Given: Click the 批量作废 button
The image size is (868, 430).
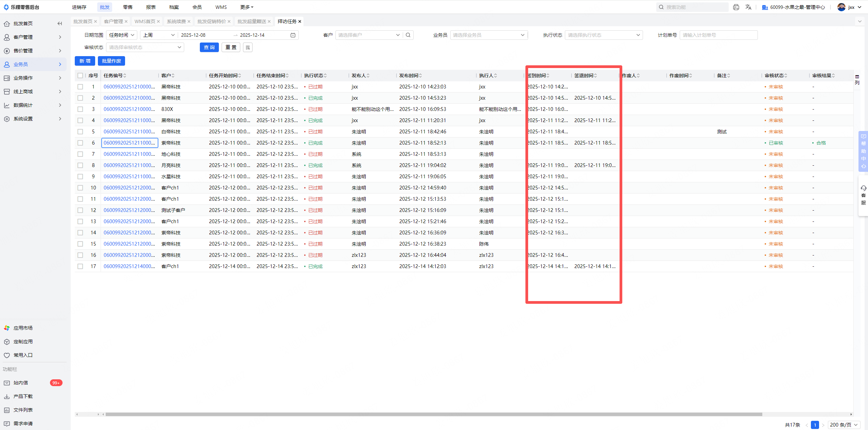Looking at the screenshot, I should click(111, 61).
